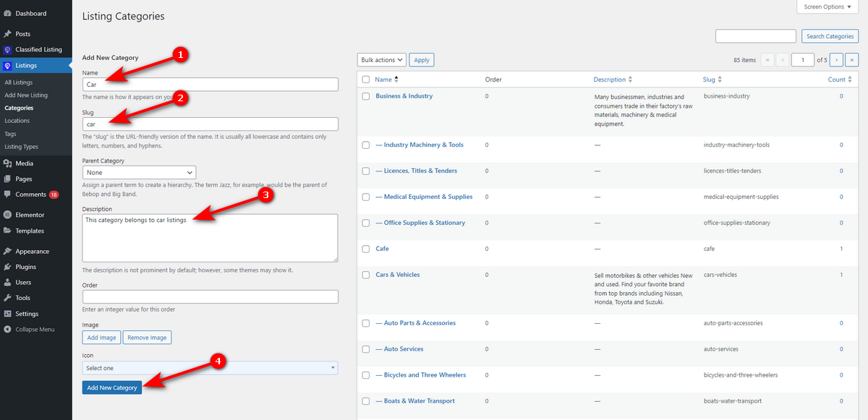Image resolution: width=868 pixels, height=420 pixels.
Task: Sort table by Name column arrows
Action: point(396,80)
